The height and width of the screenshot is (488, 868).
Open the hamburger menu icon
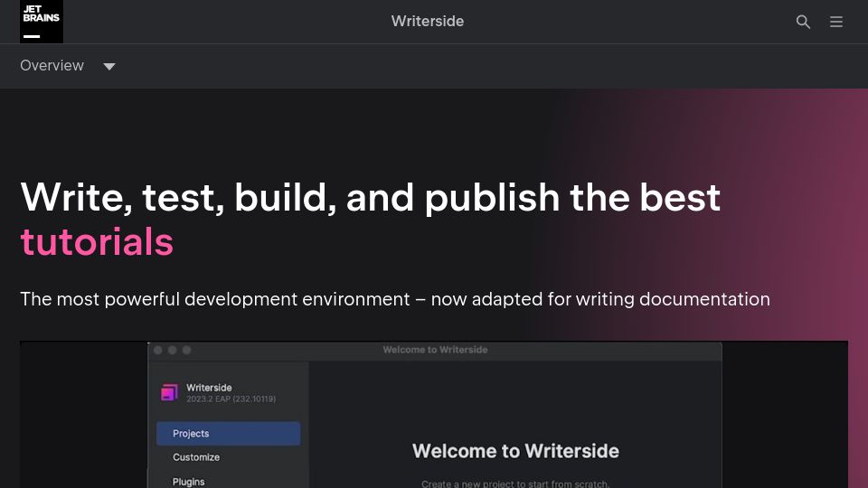click(836, 22)
